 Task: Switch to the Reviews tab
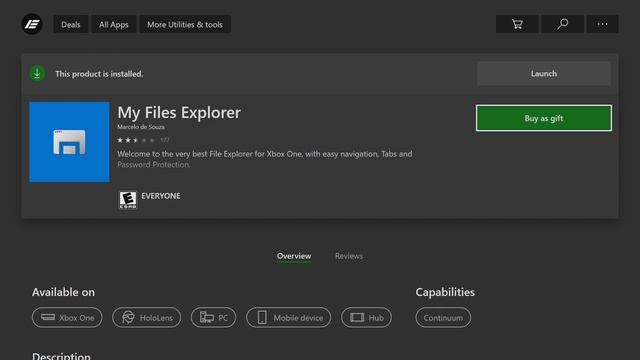pyautogui.click(x=349, y=256)
